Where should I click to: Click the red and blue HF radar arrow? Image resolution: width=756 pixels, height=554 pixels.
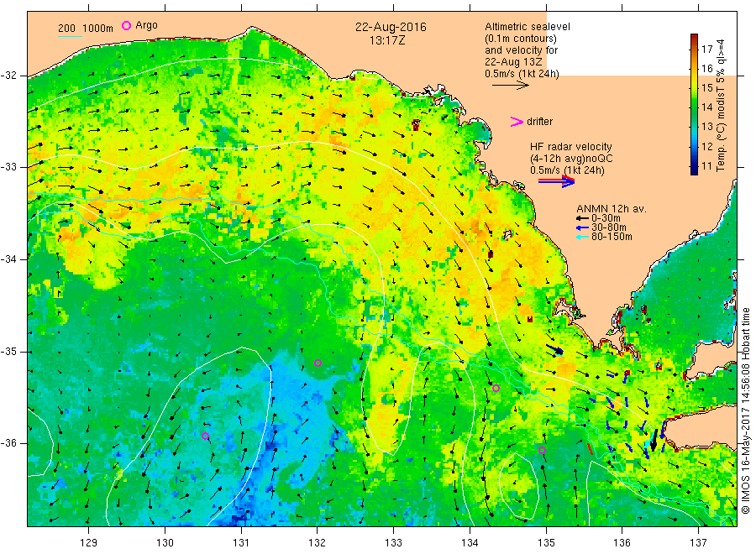pos(556,181)
